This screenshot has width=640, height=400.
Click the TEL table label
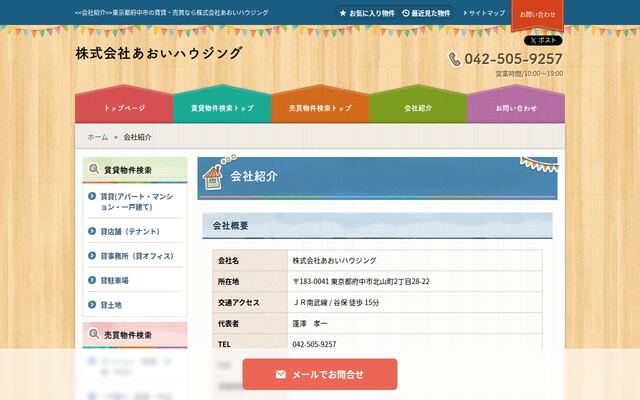224,344
